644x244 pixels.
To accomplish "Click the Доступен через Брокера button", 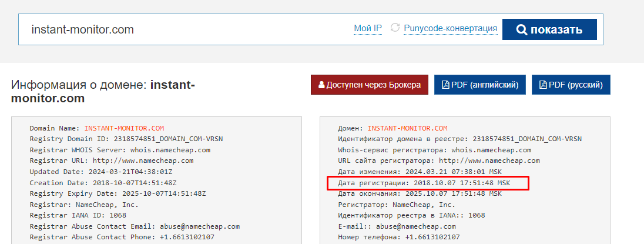I will pyautogui.click(x=369, y=85).
